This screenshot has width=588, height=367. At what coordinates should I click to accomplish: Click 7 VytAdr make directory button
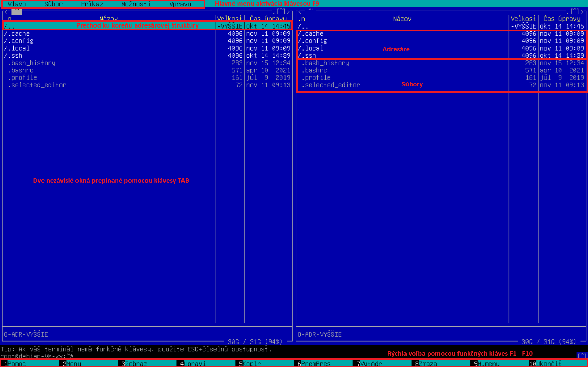pos(370,363)
